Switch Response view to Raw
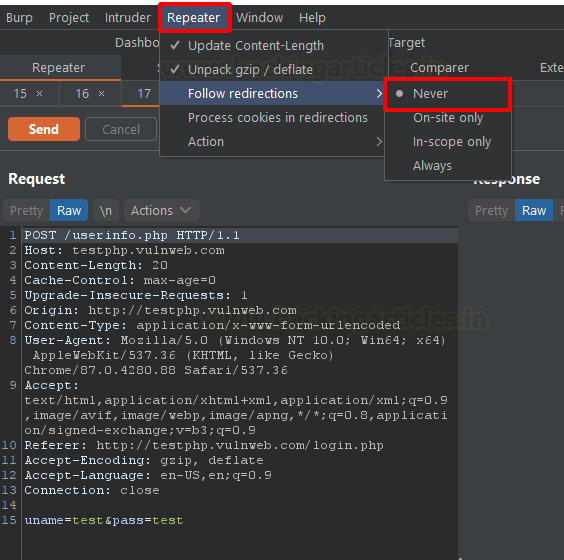The width and height of the screenshot is (564, 560). (x=534, y=210)
